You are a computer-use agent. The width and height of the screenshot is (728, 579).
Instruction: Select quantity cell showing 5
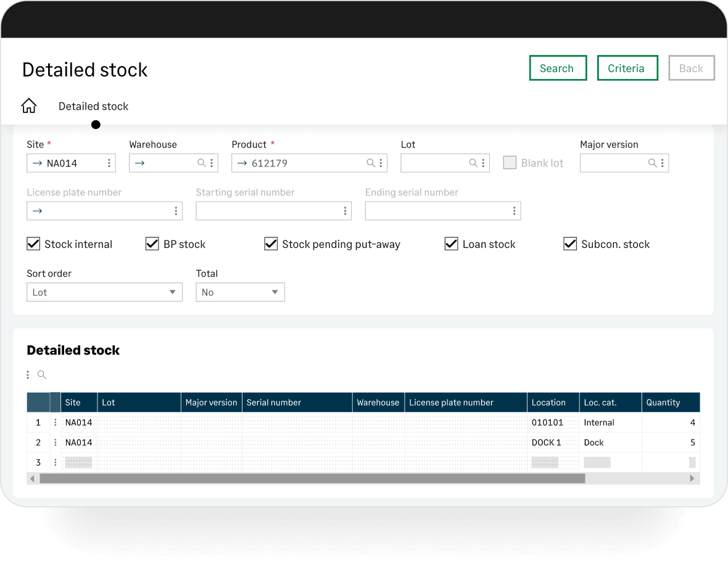pyautogui.click(x=671, y=443)
